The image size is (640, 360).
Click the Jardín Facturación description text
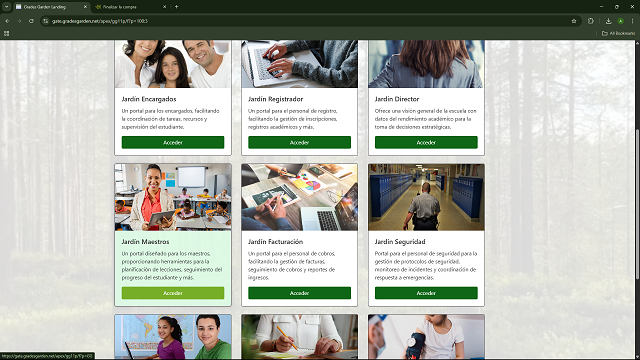292,265
